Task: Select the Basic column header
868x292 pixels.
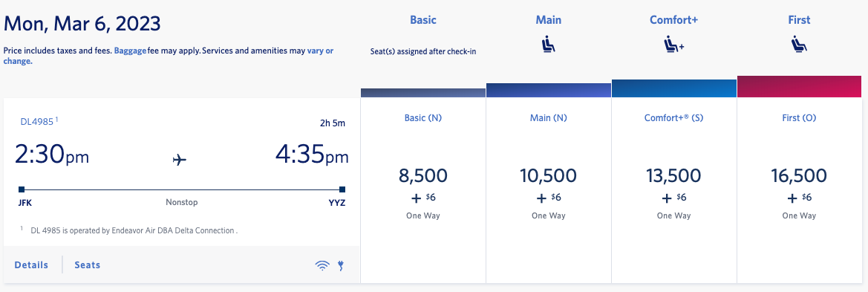Action: pos(423,20)
